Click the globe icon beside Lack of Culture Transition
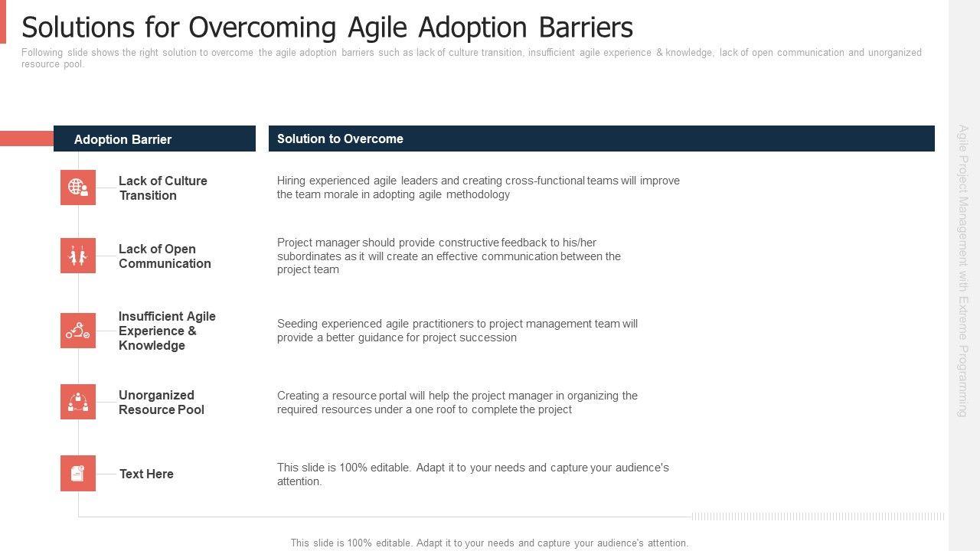This screenshot has width=980, height=551. tap(78, 187)
